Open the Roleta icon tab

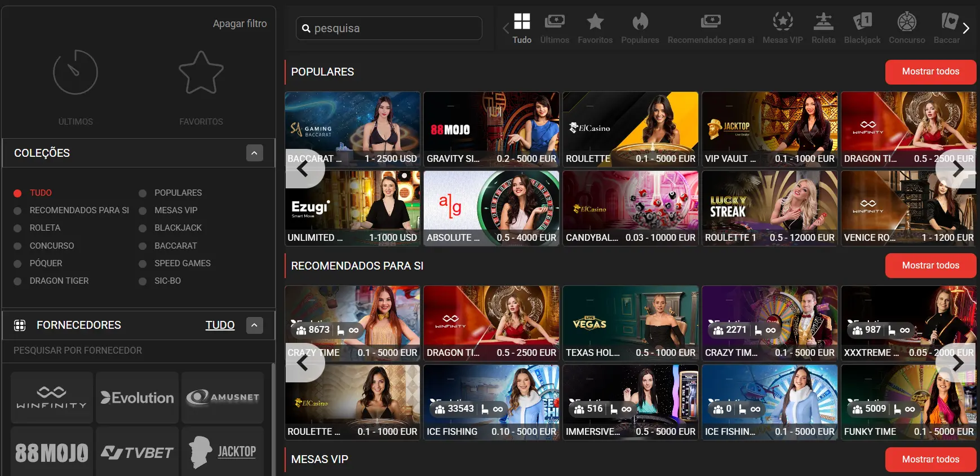823,29
